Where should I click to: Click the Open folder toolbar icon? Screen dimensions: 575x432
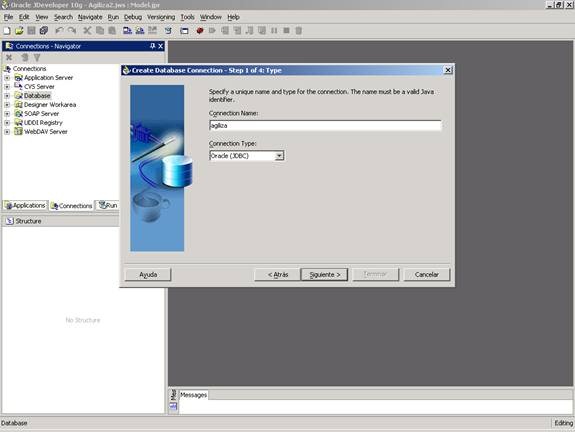(x=19, y=30)
